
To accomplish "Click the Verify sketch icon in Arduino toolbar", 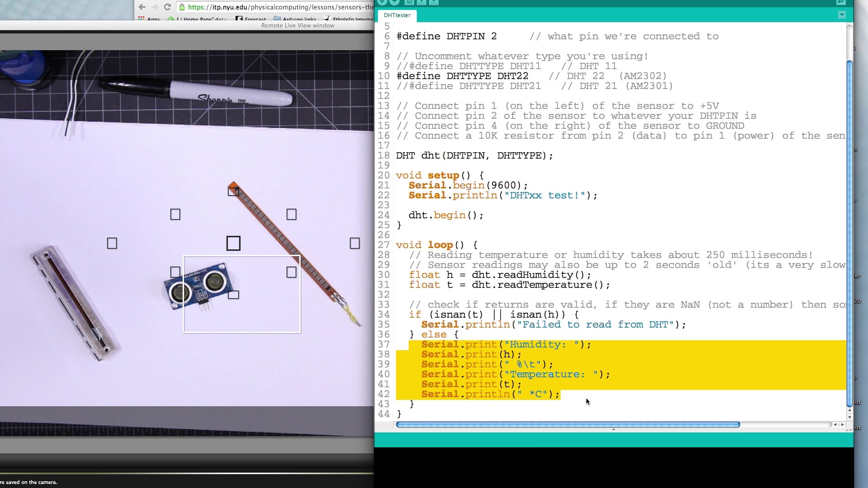I will point(381,2).
